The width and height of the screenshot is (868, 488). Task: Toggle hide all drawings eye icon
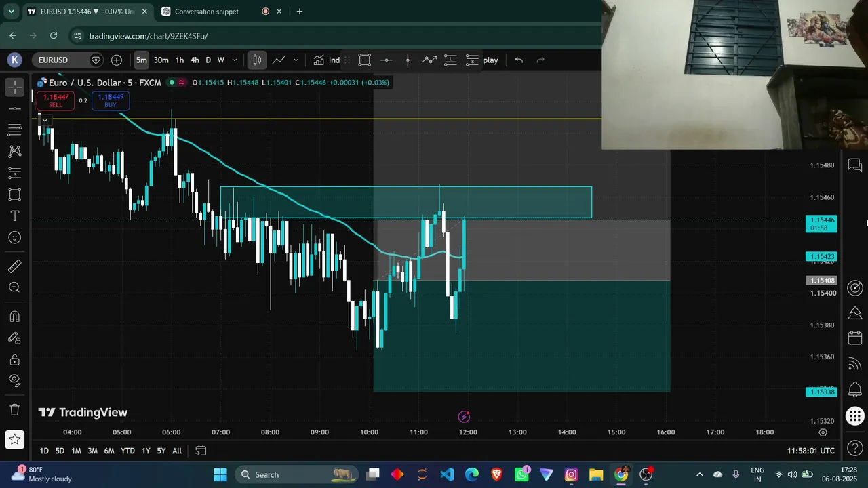(x=14, y=381)
